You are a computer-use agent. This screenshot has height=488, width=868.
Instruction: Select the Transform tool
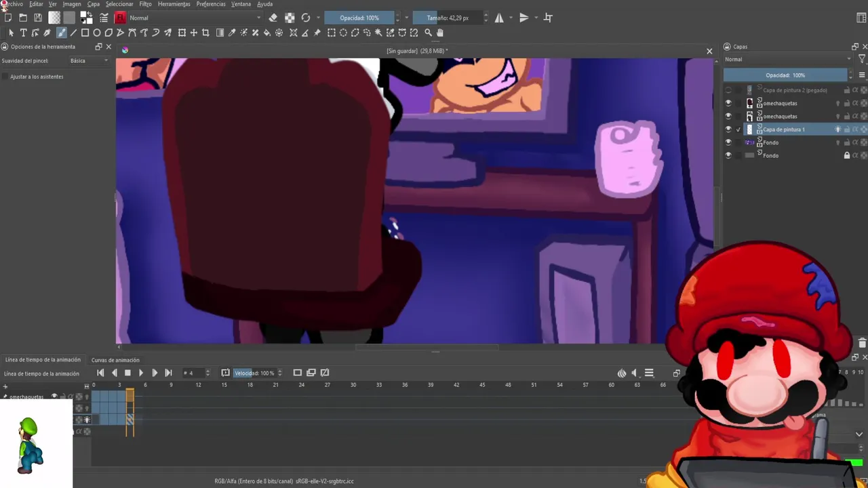click(182, 33)
